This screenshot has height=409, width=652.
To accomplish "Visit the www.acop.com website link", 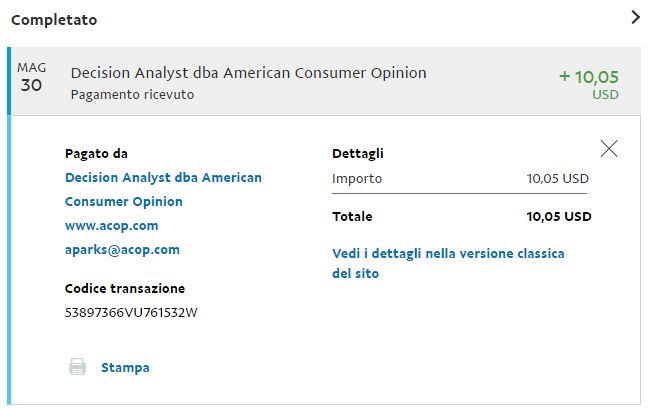I will pyautogui.click(x=111, y=226).
